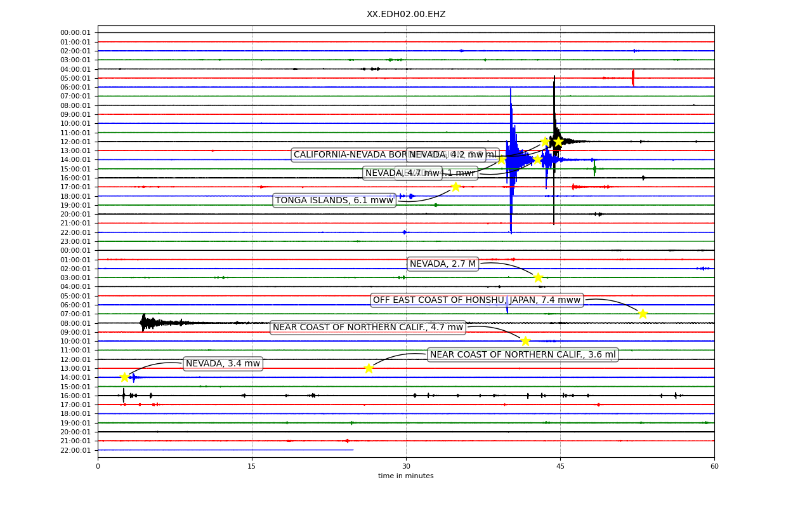Viewport: 812px width, 508px height.
Task: Click the 22:00:01 label of the last trace
Action: (75, 450)
